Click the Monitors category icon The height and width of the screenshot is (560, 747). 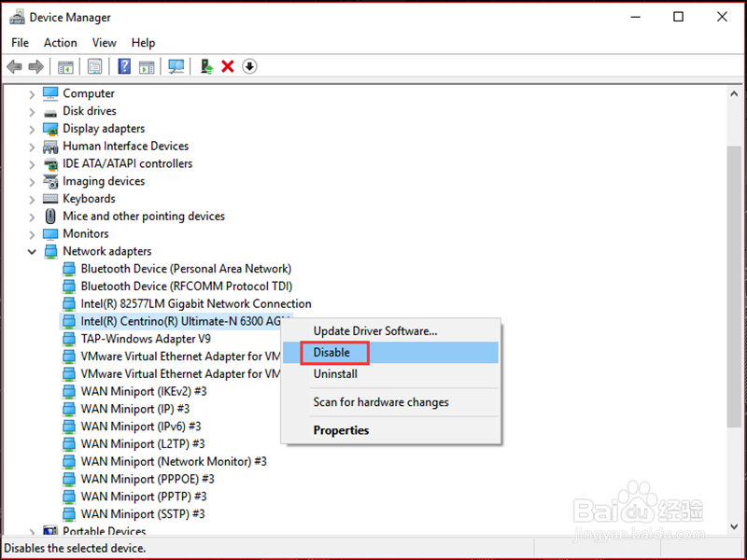50,234
